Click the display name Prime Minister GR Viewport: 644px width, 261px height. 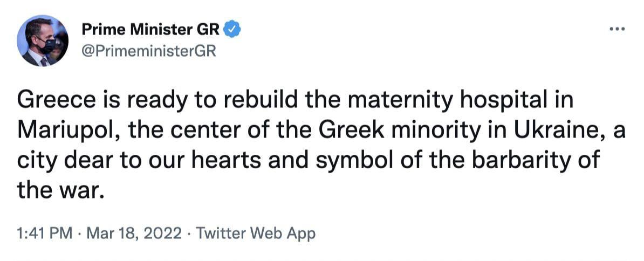[150, 30]
